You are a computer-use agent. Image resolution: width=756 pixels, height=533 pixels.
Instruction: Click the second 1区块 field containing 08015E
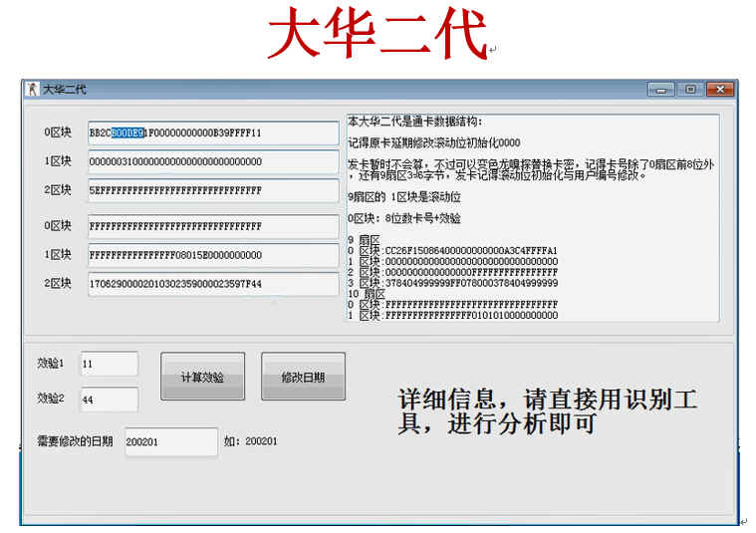(x=213, y=255)
